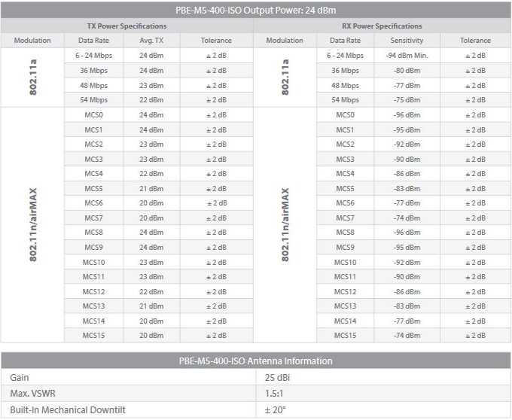The height and width of the screenshot is (420, 512).
Task: Click the 'Avg. TX' column header
Action: pyautogui.click(x=151, y=41)
